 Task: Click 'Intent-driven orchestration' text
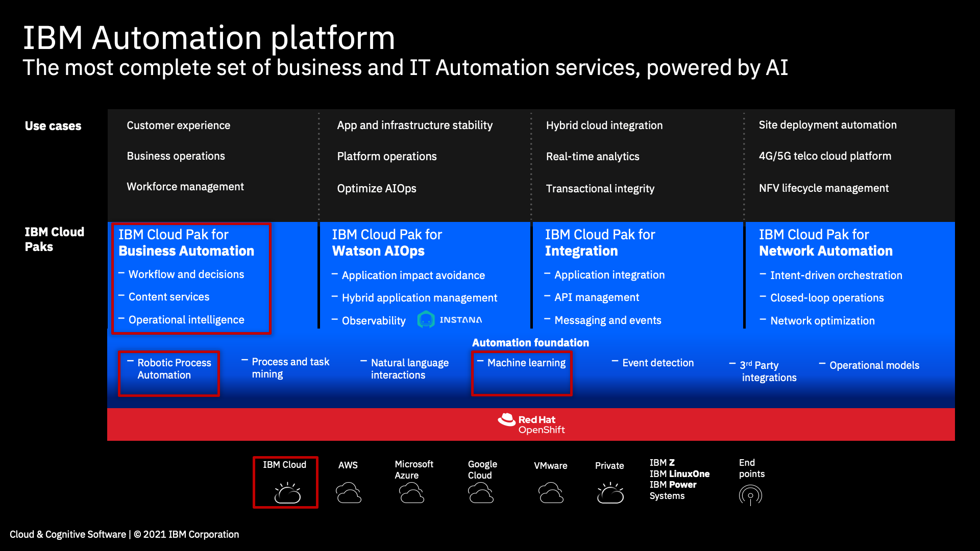836,275
